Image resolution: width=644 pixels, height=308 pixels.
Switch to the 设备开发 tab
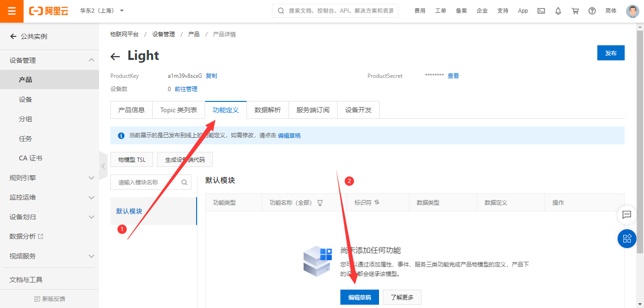coord(358,109)
